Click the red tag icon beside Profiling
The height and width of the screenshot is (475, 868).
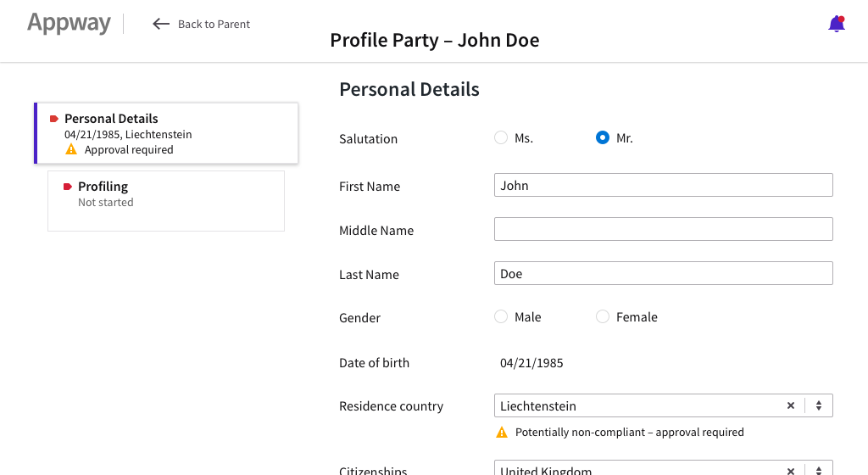[x=68, y=187]
